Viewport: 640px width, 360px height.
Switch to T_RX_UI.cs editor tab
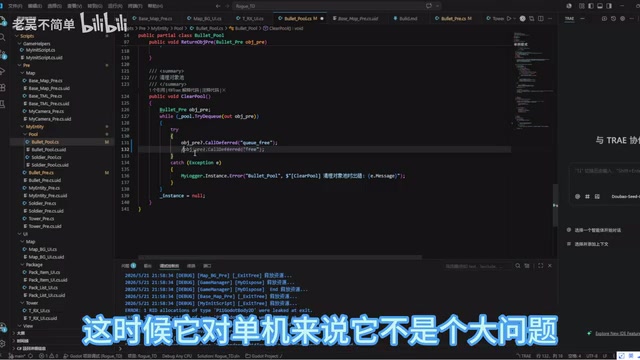252,18
